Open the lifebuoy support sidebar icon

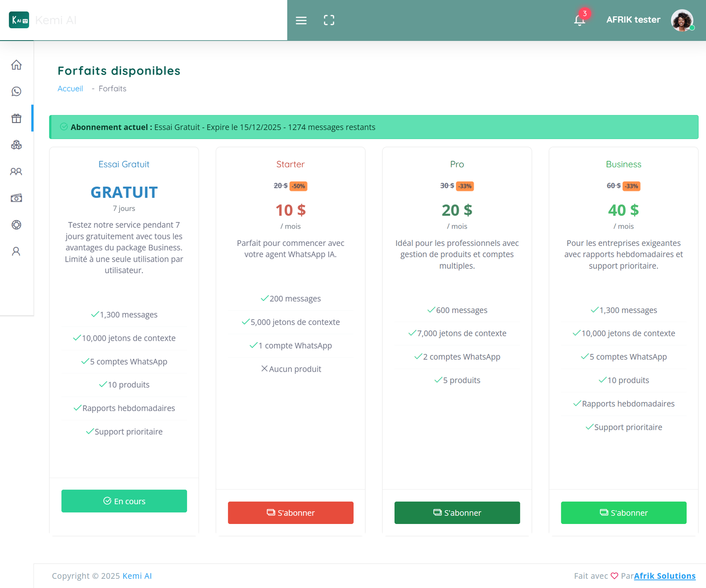coord(16,225)
